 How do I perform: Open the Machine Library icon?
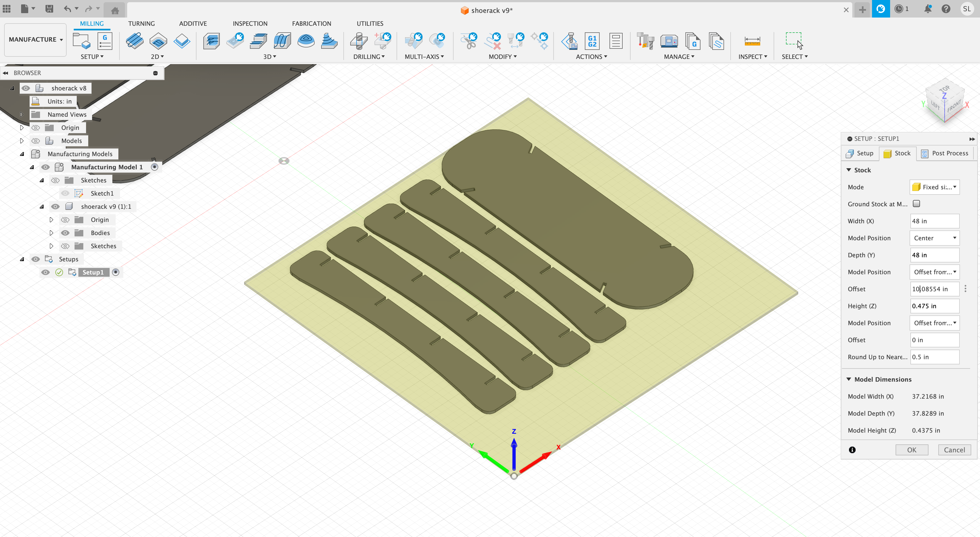click(669, 41)
